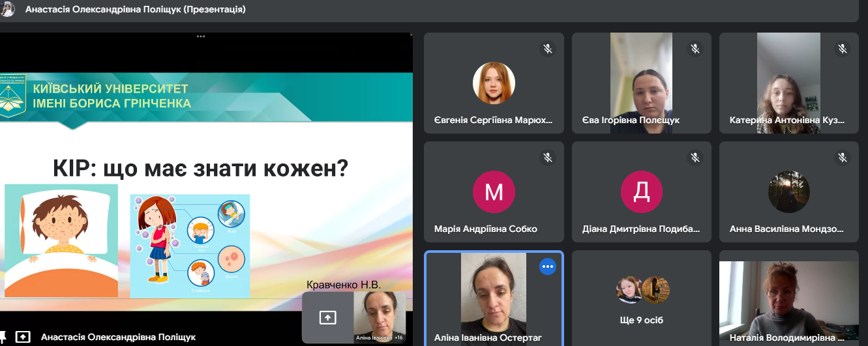This screenshot has height=346, width=868.
Task: Click the "Аліна Іванівна +16" caption in the self-view
Action: pos(380,338)
